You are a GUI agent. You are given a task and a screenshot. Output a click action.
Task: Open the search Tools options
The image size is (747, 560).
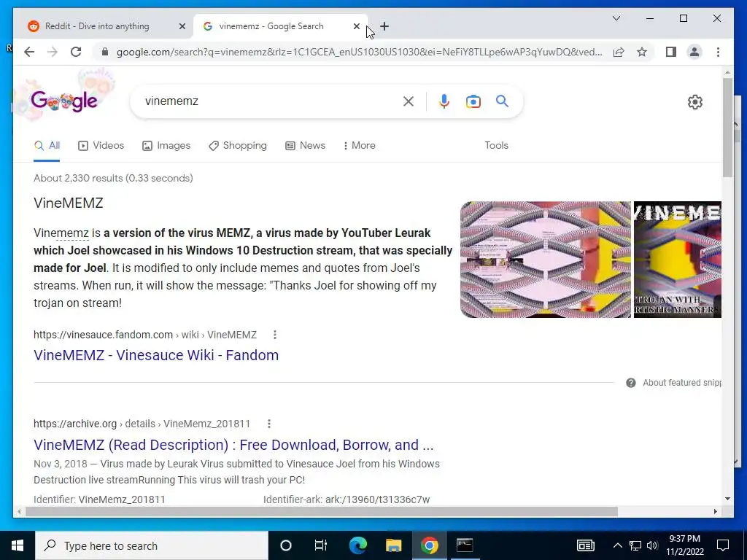tap(496, 145)
